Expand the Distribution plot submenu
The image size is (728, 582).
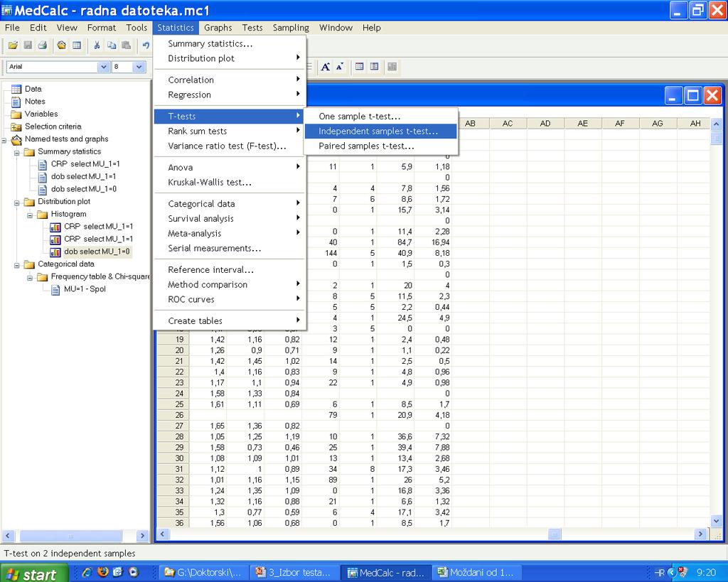point(230,58)
